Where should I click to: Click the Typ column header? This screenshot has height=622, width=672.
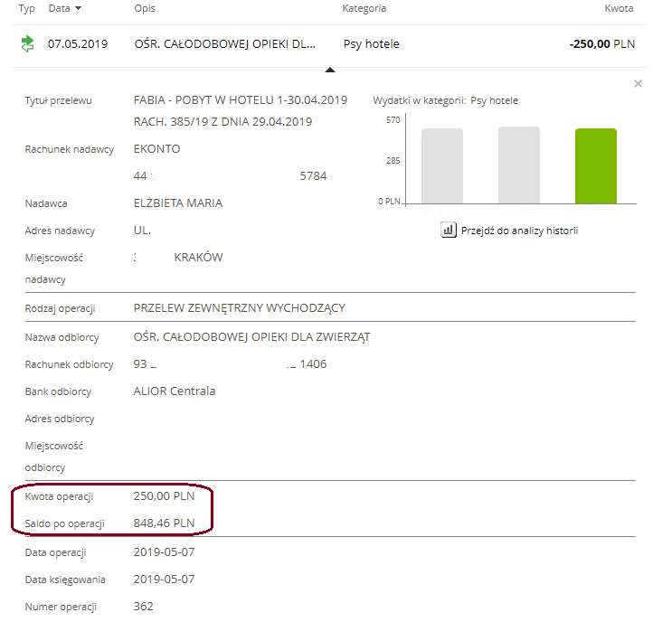pos(26,9)
